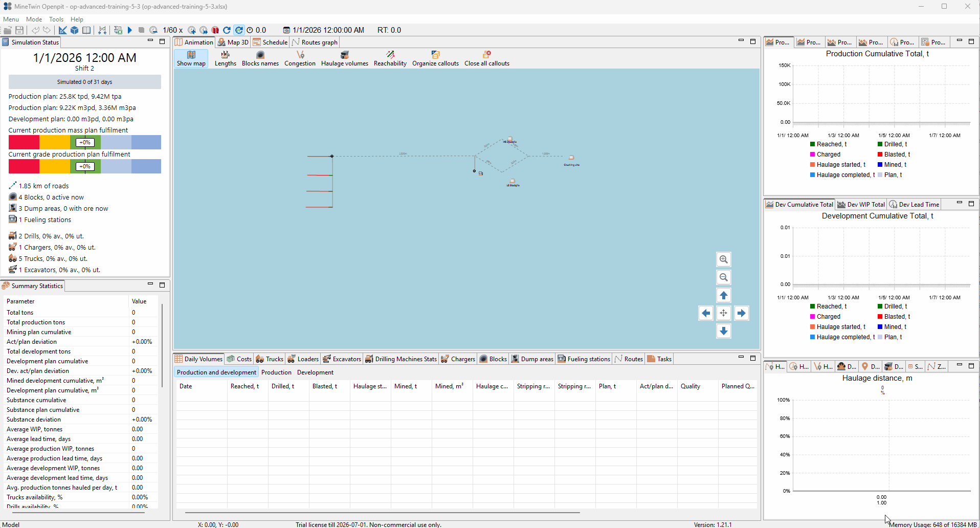Screen dimensions: 980x528
Task: Click the Simulated 0 of 31 days progress bar
Action: 85,82
